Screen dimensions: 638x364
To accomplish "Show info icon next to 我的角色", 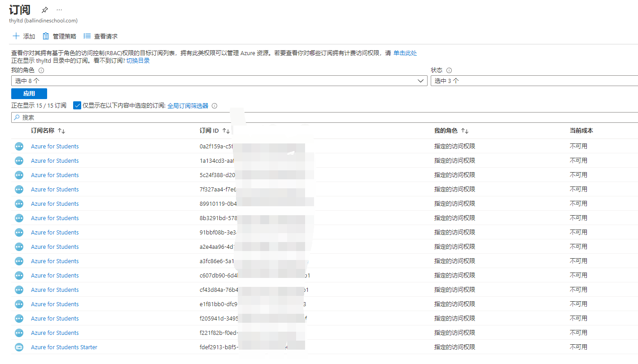I will tap(41, 70).
